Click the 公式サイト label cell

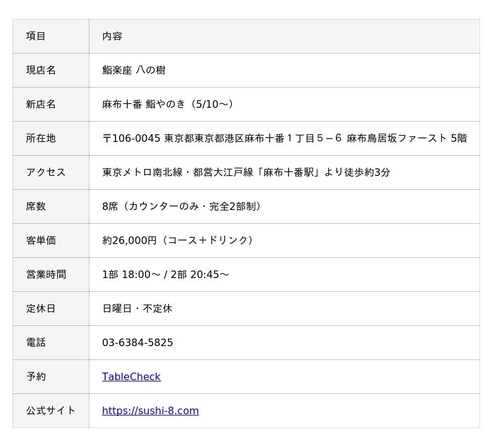tap(50, 410)
